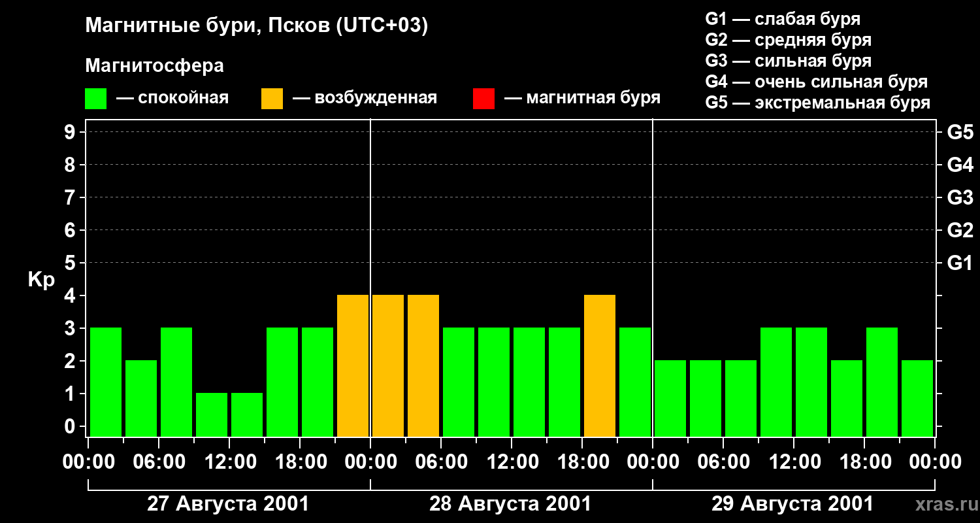This screenshot has height=523, width=980.
Task: Click the right-axis 'G4' storm level label
Action: pos(960,165)
